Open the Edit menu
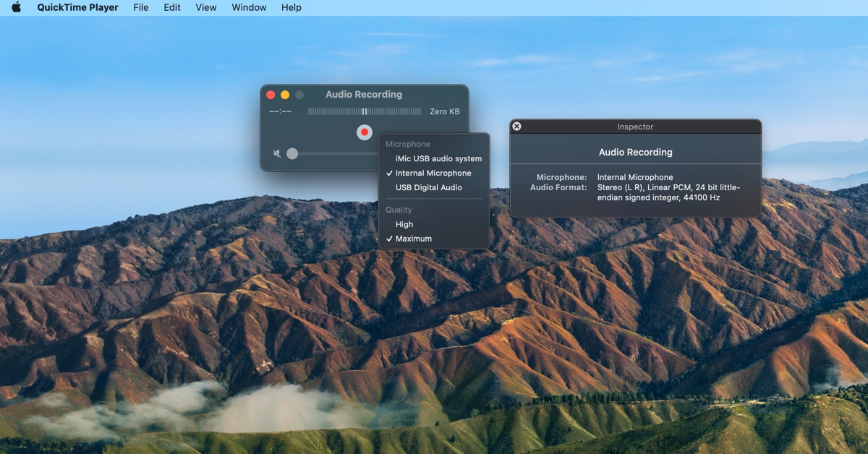Viewport: 868px width, 454px height. coord(172,7)
